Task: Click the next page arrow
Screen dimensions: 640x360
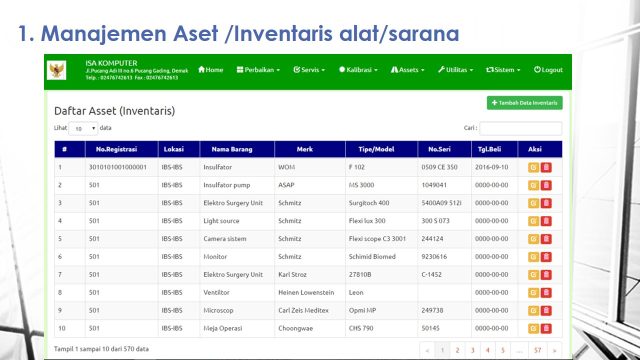Action: pos(554,350)
